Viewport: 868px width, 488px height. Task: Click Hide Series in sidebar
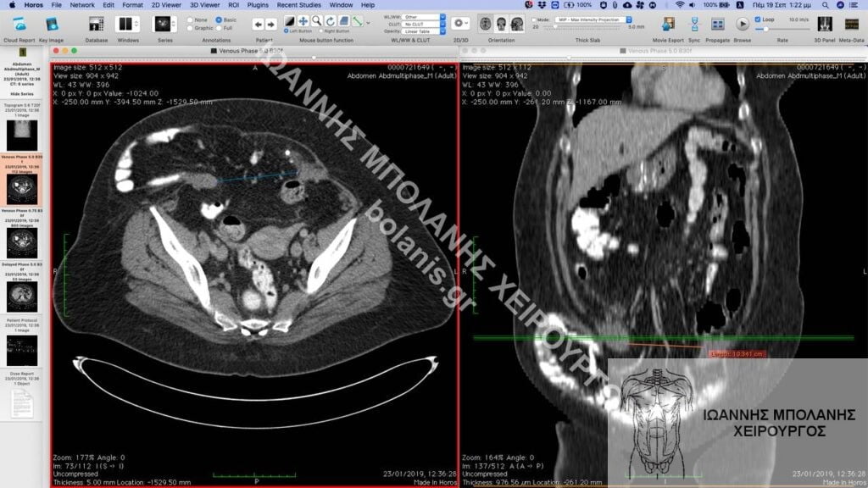[x=21, y=94]
